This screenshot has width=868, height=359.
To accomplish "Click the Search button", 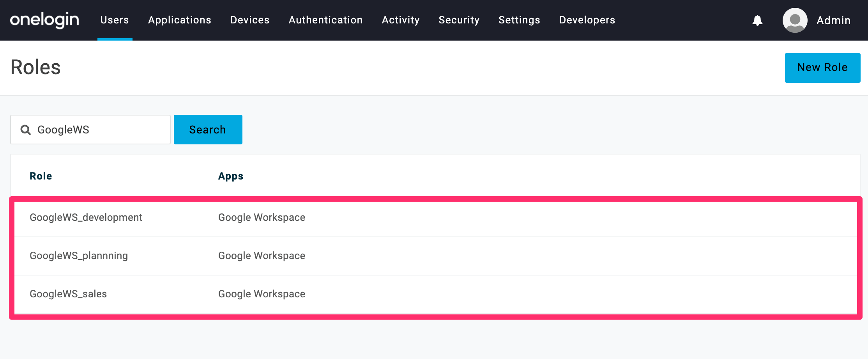I will click(208, 130).
